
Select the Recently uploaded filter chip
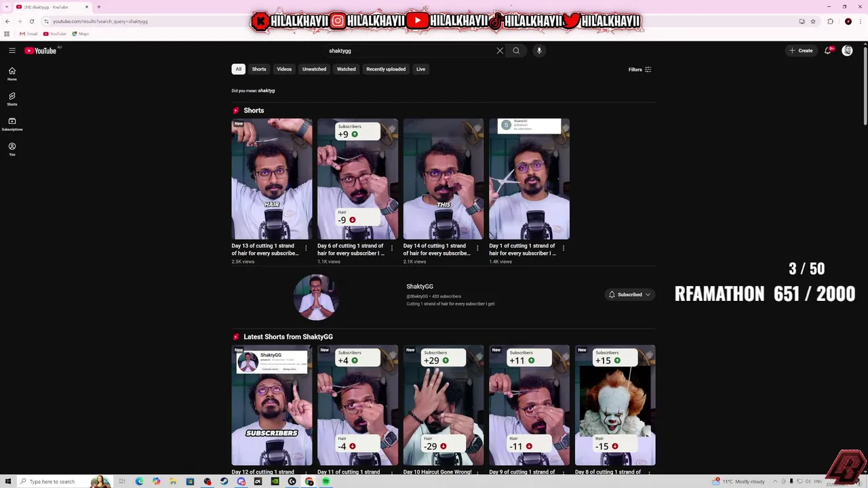point(386,69)
